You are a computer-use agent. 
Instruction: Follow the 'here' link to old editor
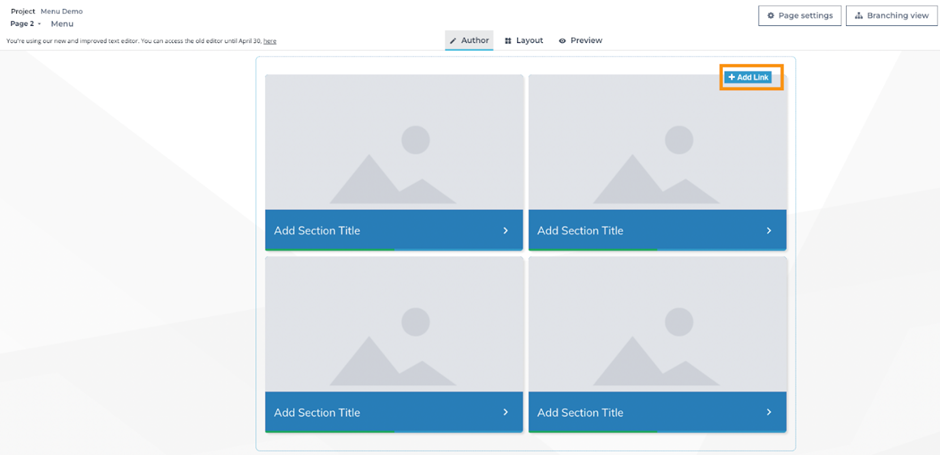(270, 41)
